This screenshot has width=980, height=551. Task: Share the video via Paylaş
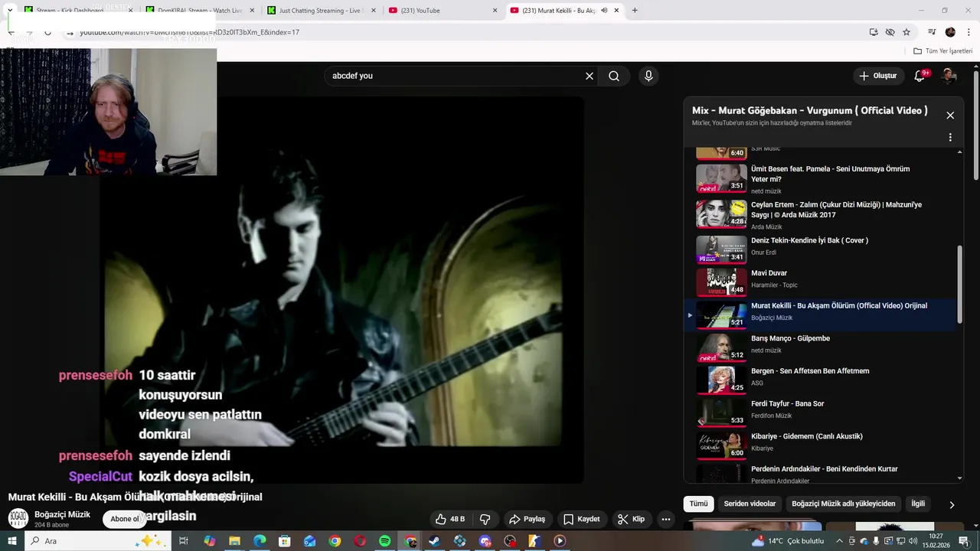528,519
